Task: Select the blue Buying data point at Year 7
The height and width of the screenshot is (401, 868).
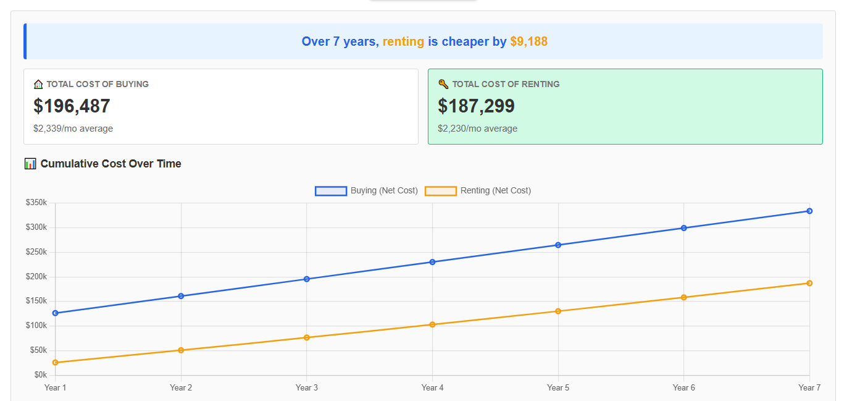Action: pyautogui.click(x=809, y=210)
